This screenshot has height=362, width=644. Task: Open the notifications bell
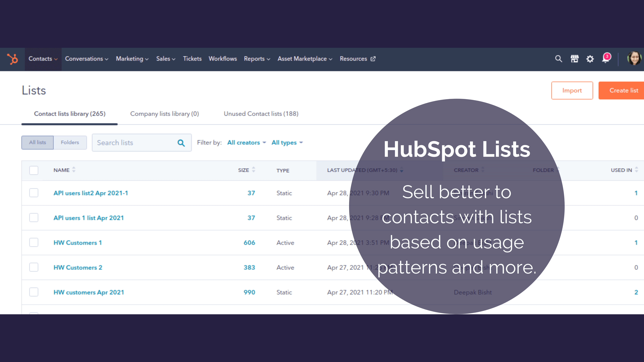[606, 59]
